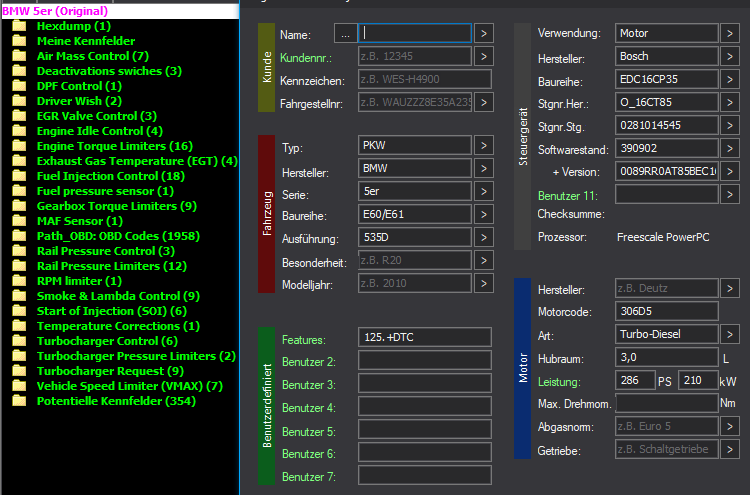
Task: Open the arrow next to Fahrgestellnr. field
Action: tap(484, 102)
